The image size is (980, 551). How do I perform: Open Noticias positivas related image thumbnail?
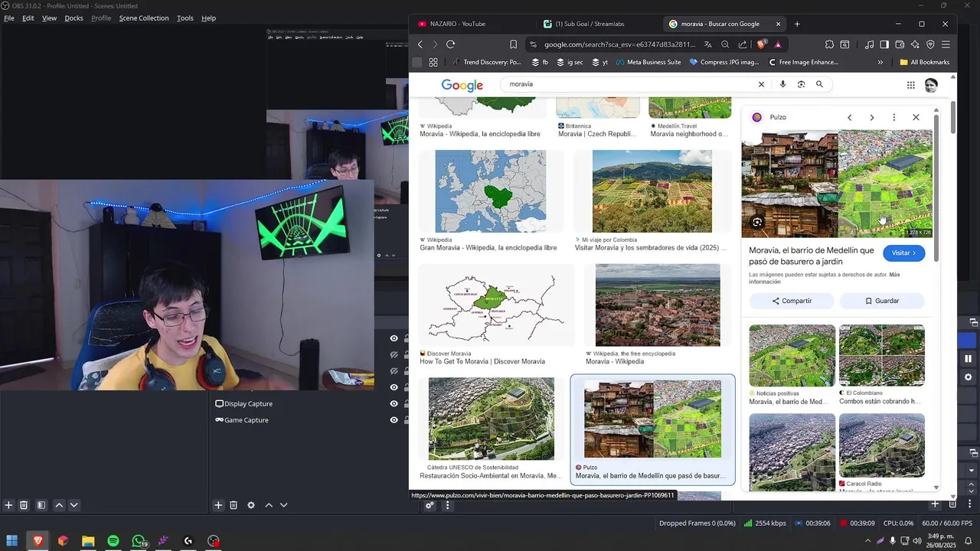(x=792, y=355)
